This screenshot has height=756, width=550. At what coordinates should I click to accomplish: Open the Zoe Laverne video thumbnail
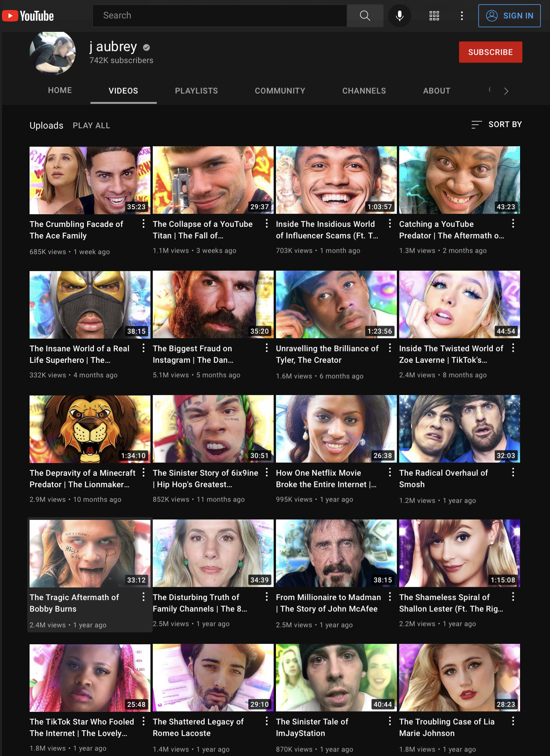459,304
